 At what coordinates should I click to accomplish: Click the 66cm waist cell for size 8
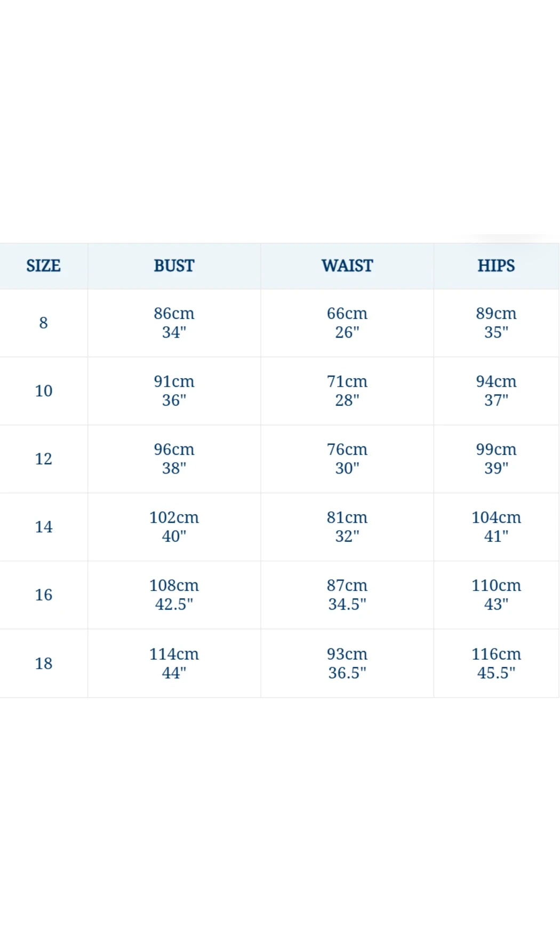[x=347, y=323]
